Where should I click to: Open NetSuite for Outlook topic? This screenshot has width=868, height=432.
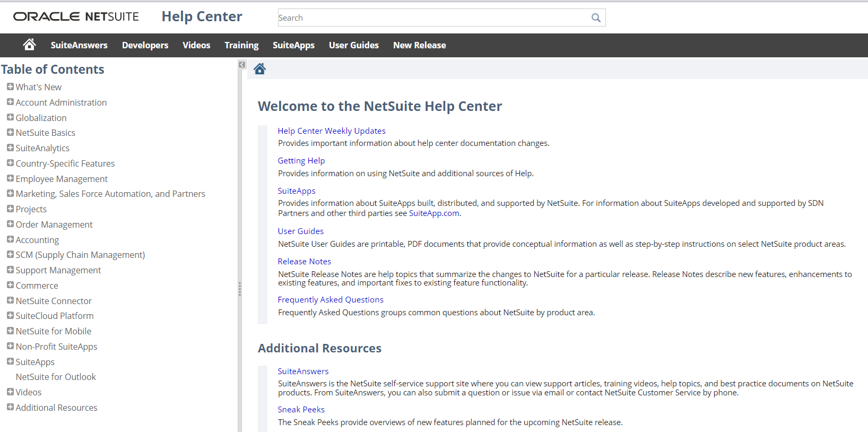pyautogui.click(x=56, y=377)
